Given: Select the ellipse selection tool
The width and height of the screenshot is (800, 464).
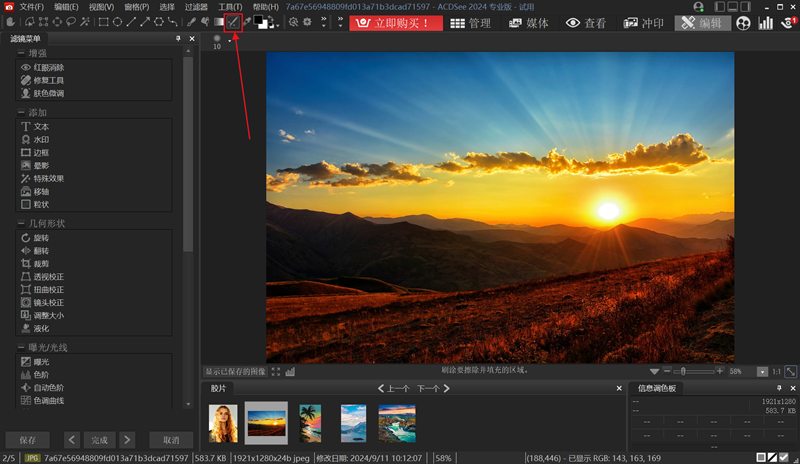Looking at the screenshot, I should click(x=117, y=22).
